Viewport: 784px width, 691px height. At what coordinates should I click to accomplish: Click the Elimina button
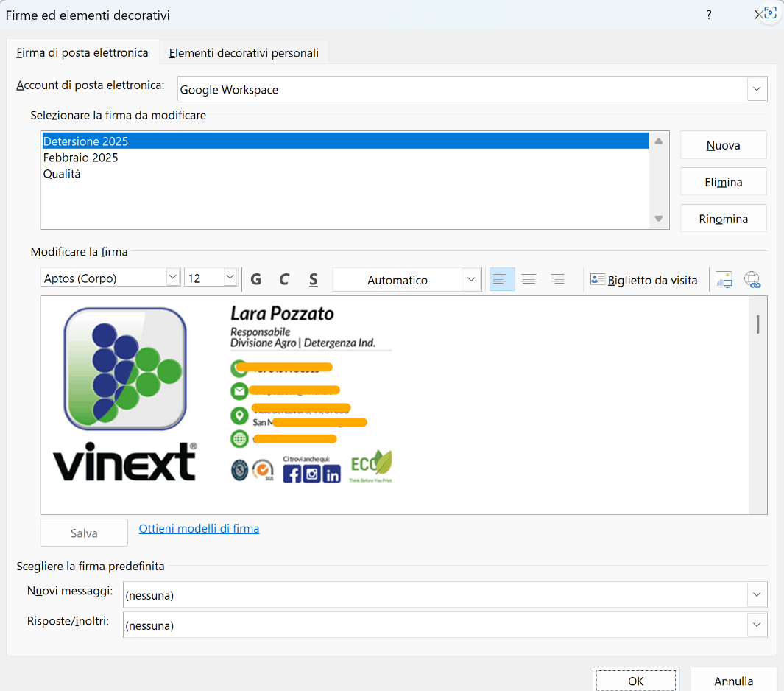723,182
